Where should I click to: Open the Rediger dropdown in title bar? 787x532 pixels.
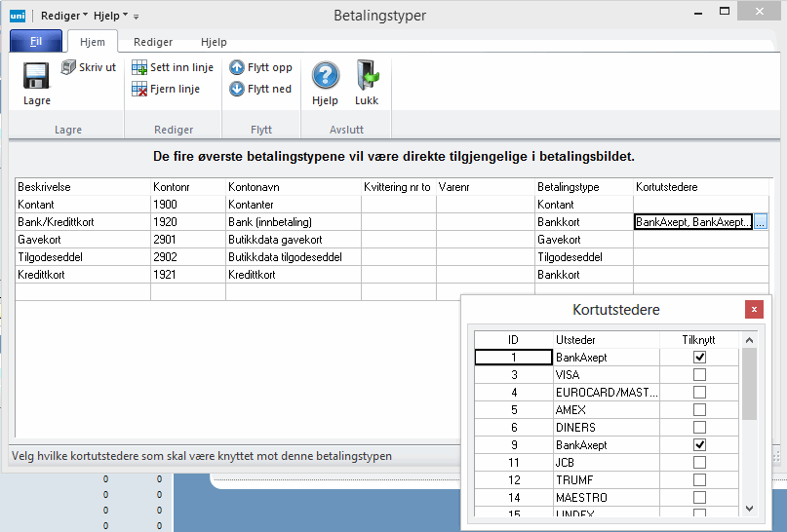(65, 16)
